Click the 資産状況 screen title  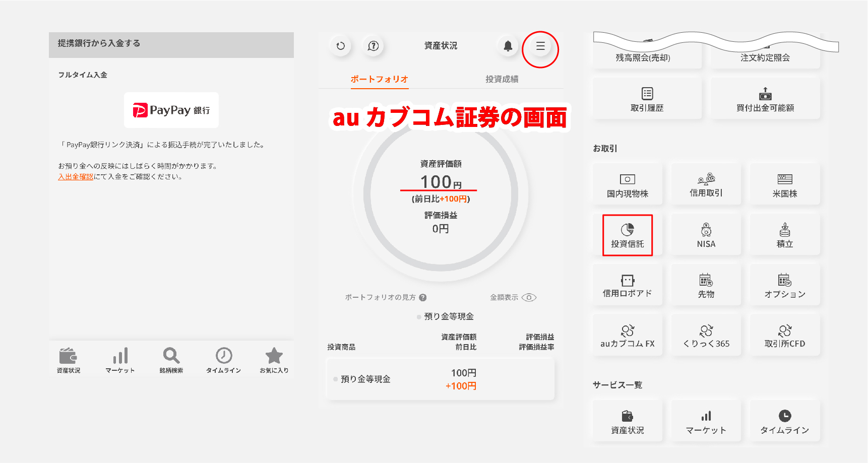click(x=441, y=46)
